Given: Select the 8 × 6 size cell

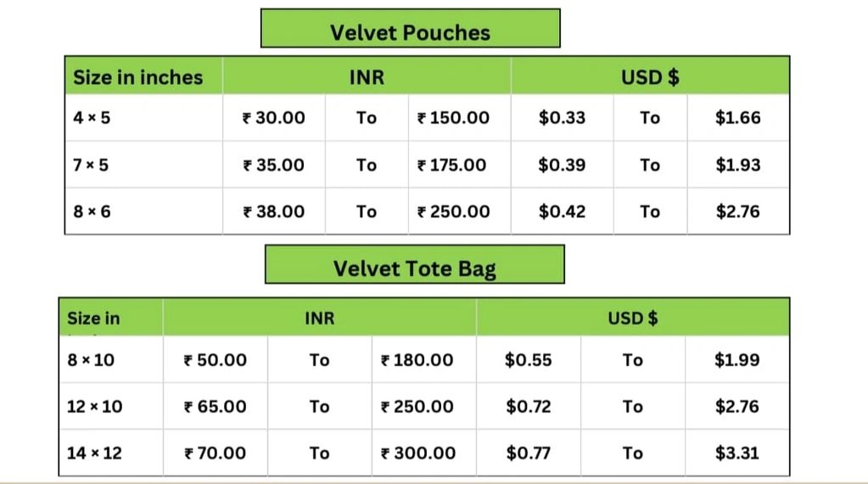Looking at the screenshot, I should (x=92, y=211).
